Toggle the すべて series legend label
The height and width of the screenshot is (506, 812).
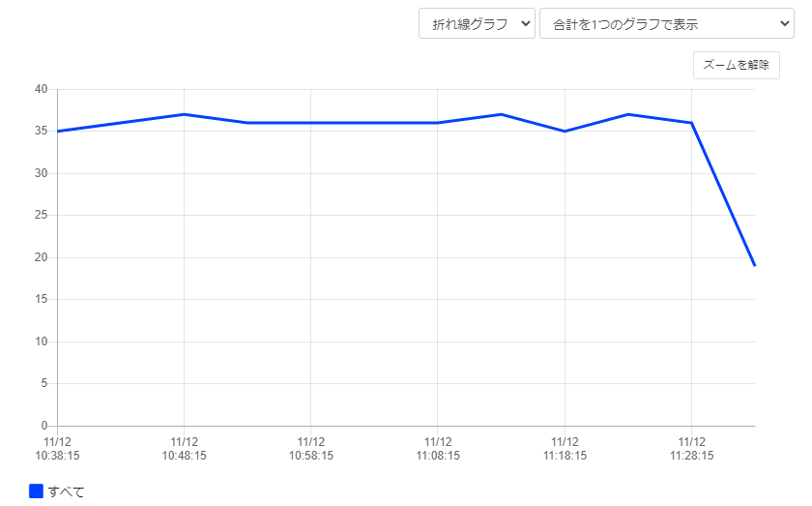[67, 491]
